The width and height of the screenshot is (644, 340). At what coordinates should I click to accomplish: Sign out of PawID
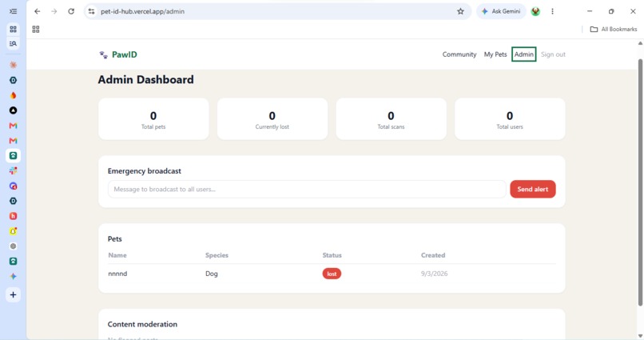553,54
